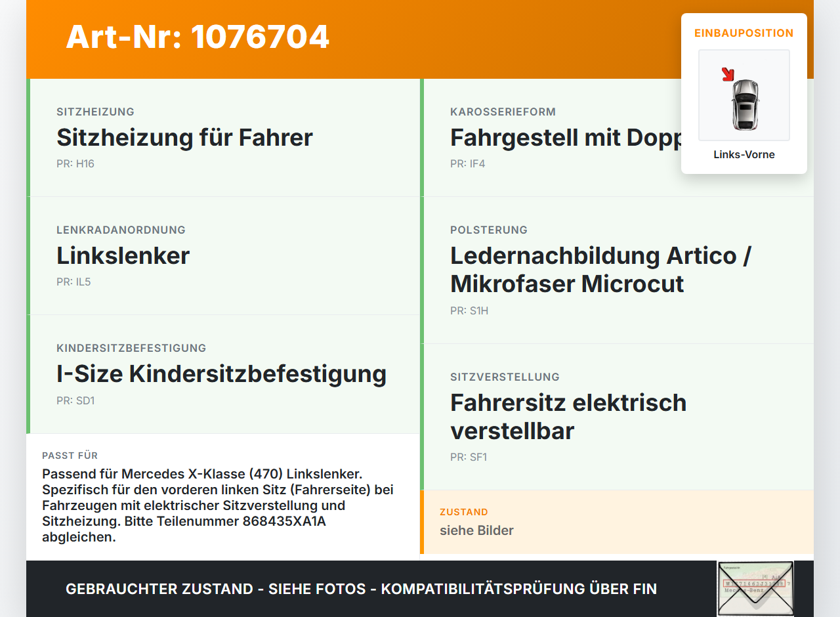Click the Fahrgestell mit Doppelkabine heading
The image size is (840, 617).
566,138
